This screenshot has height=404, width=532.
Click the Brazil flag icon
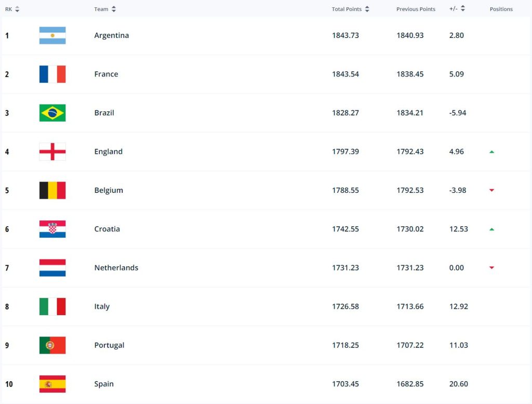click(x=52, y=113)
